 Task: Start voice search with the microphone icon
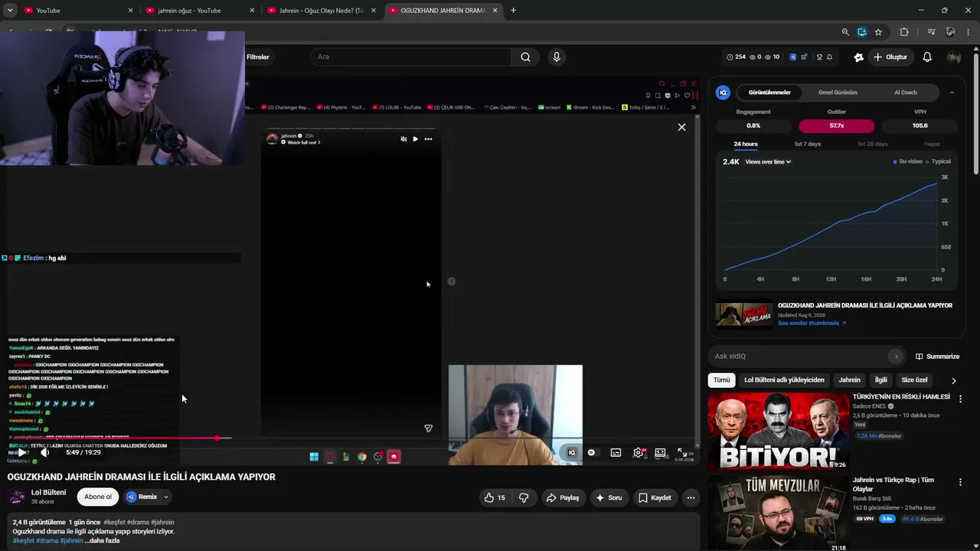click(557, 57)
